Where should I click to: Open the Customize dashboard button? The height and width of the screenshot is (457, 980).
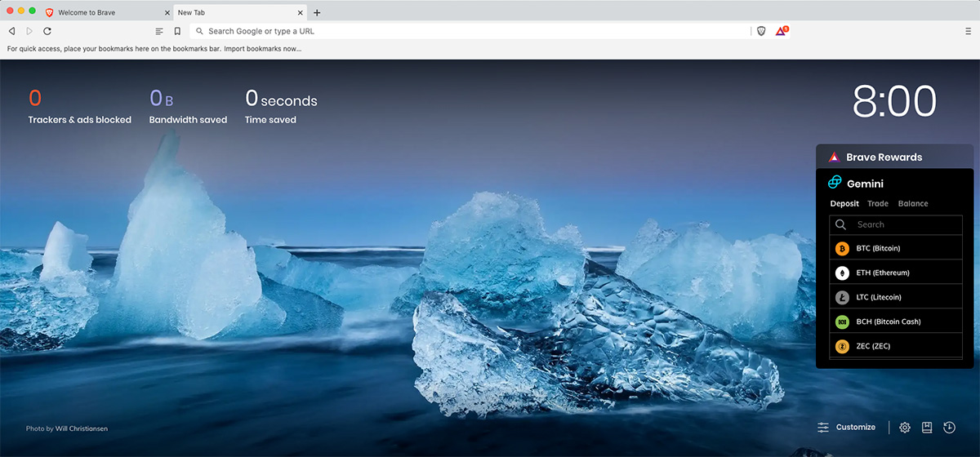click(846, 428)
